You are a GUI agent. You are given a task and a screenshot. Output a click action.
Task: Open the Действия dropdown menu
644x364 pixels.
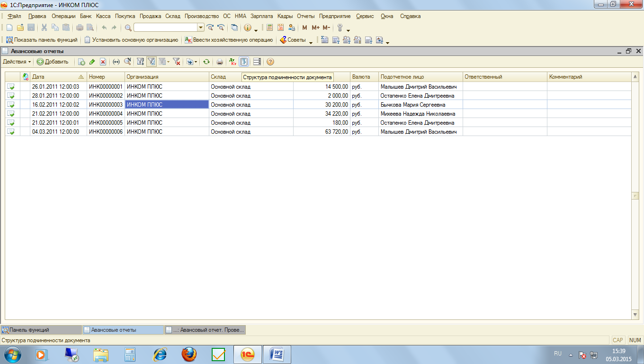click(x=17, y=62)
